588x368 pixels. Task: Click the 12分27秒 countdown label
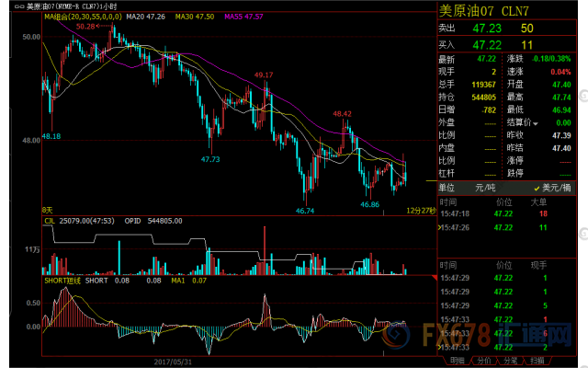pos(418,210)
